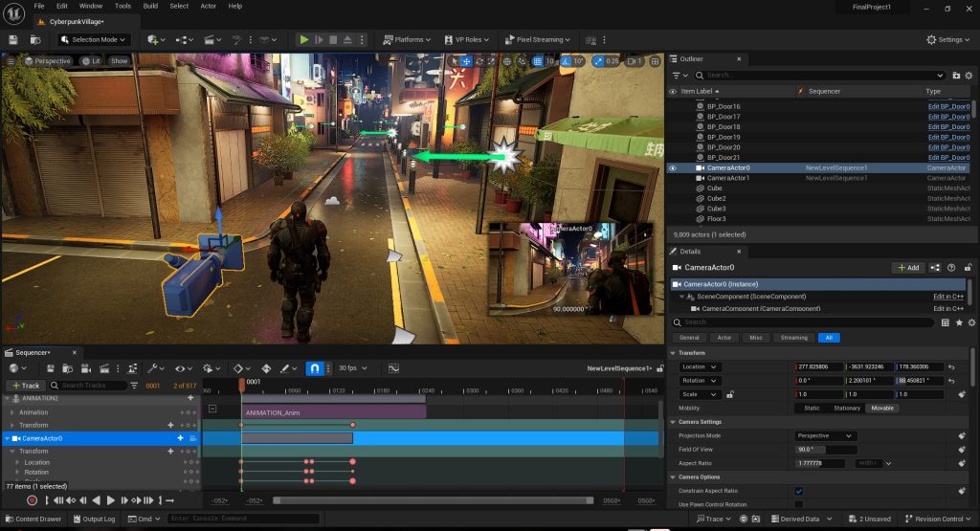The image size is (980, 531).
Task: Click the Eject from player icon
Action: point(347,40)
